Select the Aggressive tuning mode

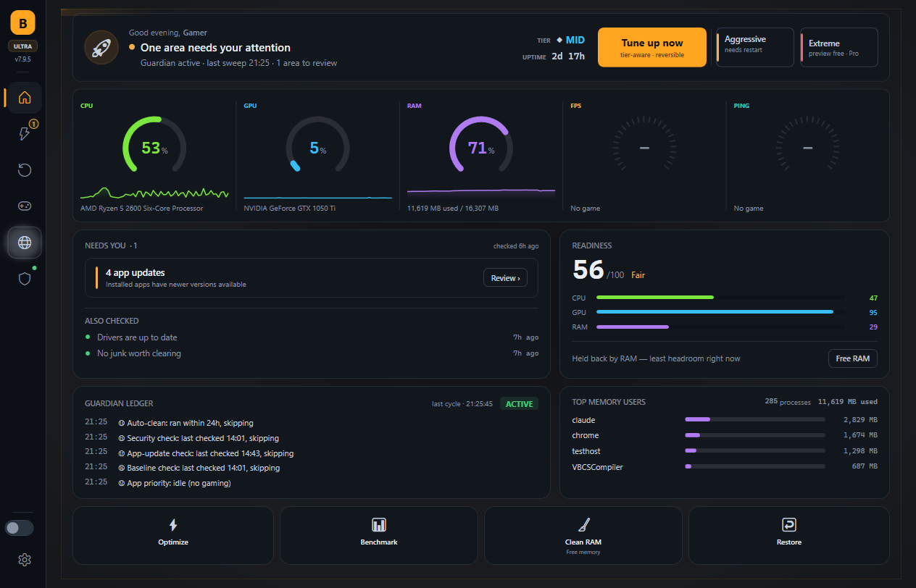pos(755,48)
